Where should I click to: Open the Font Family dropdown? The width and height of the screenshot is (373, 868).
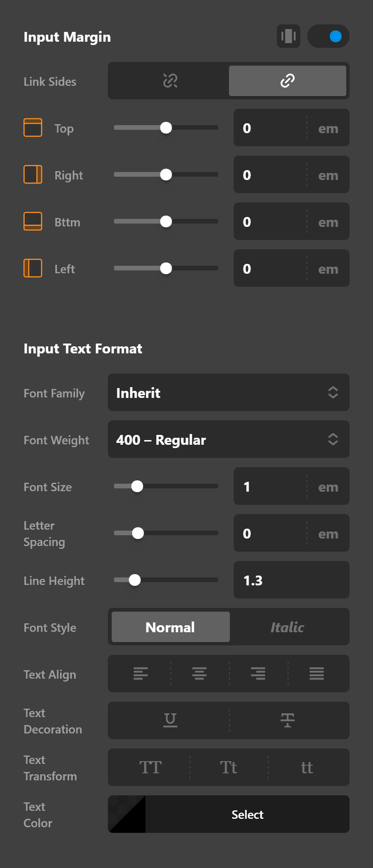[228, 393]
